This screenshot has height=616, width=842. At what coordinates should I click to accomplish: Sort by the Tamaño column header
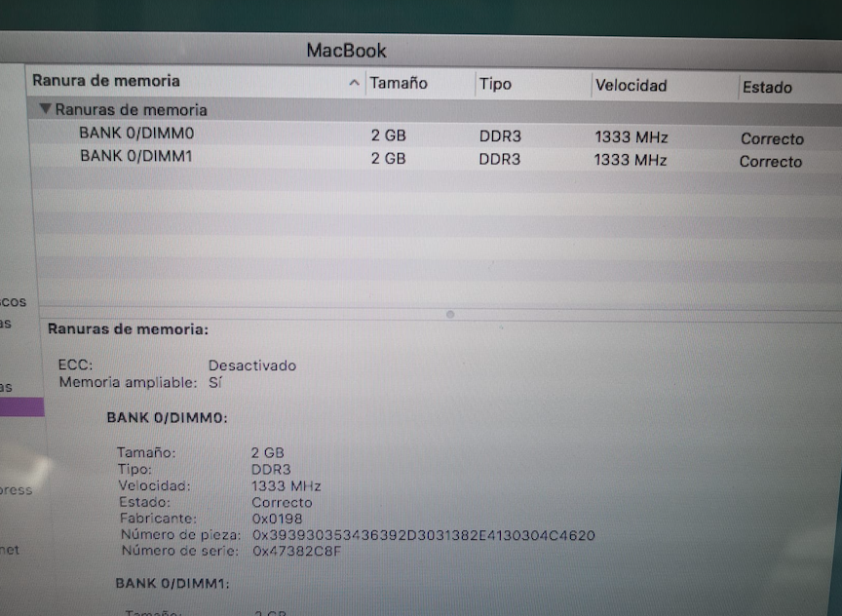coord(399,83)
